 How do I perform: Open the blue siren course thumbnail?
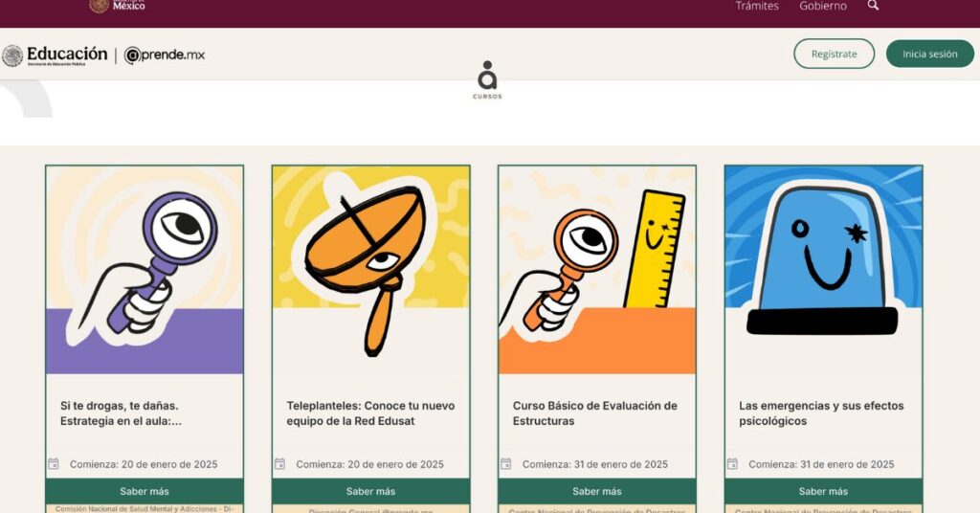pos(823,270)
